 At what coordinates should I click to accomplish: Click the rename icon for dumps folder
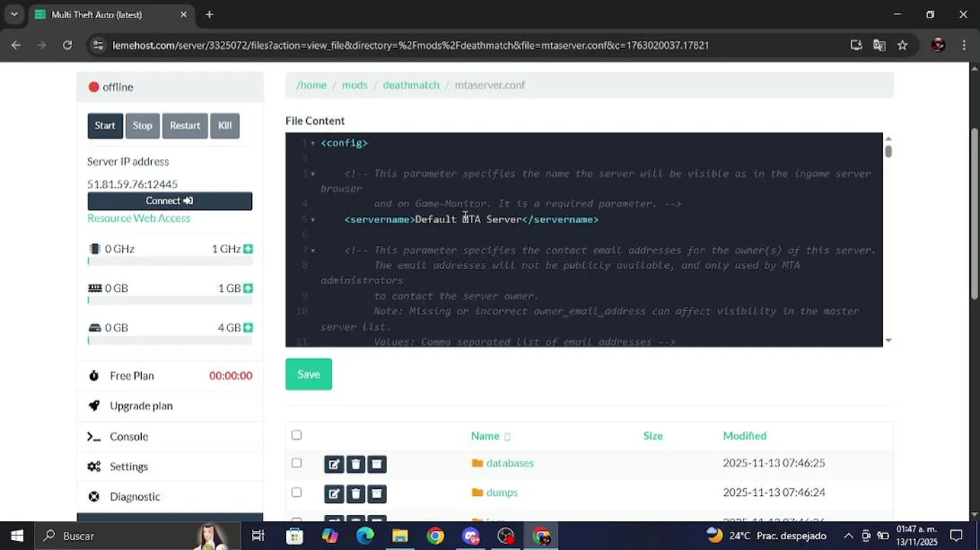[334, 493]
